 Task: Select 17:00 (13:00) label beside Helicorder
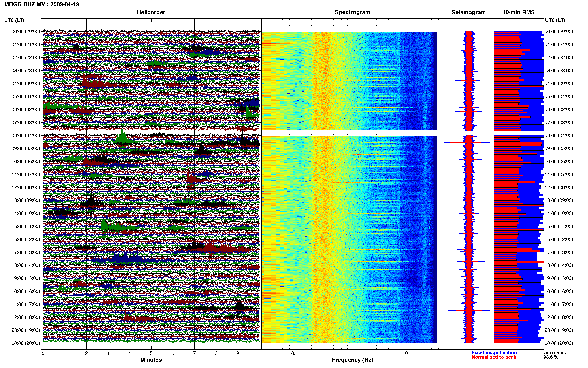pos(26,252)
